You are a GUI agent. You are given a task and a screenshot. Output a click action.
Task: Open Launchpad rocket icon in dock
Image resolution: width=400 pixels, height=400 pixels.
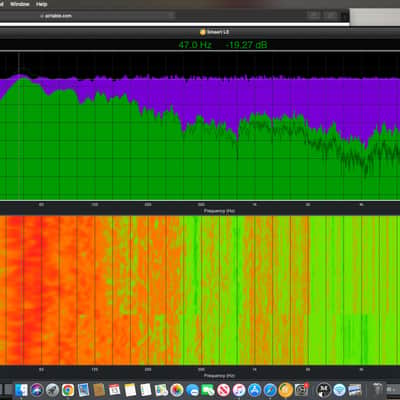pos(52,389)
